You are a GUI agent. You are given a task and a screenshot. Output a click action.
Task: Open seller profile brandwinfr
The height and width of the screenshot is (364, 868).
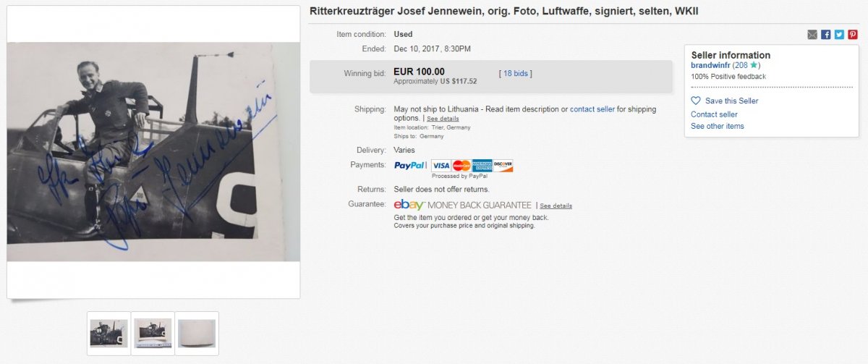(x=710, y=65)
